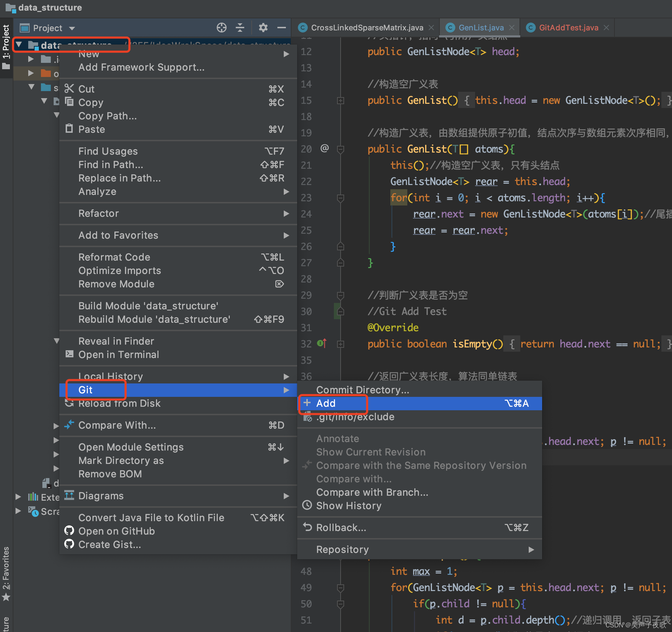The image size is (672, 632).
Task: Choose Commit Directory... in Git submenu
Action: [419, 390]
